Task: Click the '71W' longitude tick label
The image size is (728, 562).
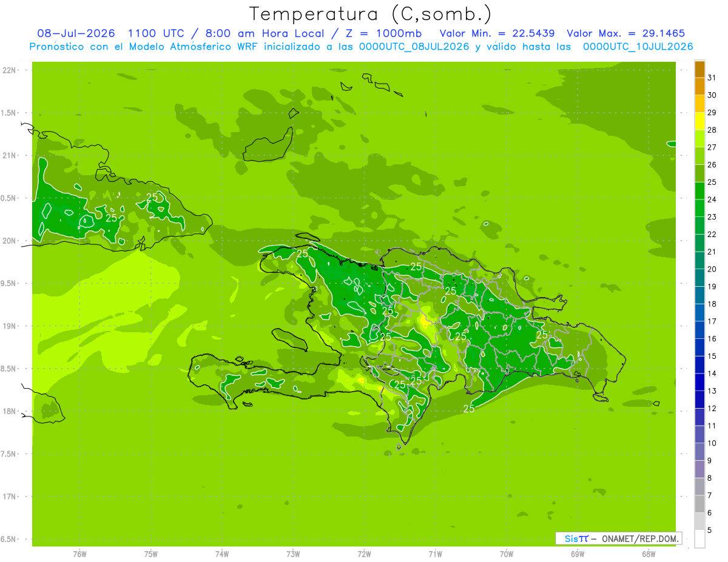Action: [x=435, y=554]
